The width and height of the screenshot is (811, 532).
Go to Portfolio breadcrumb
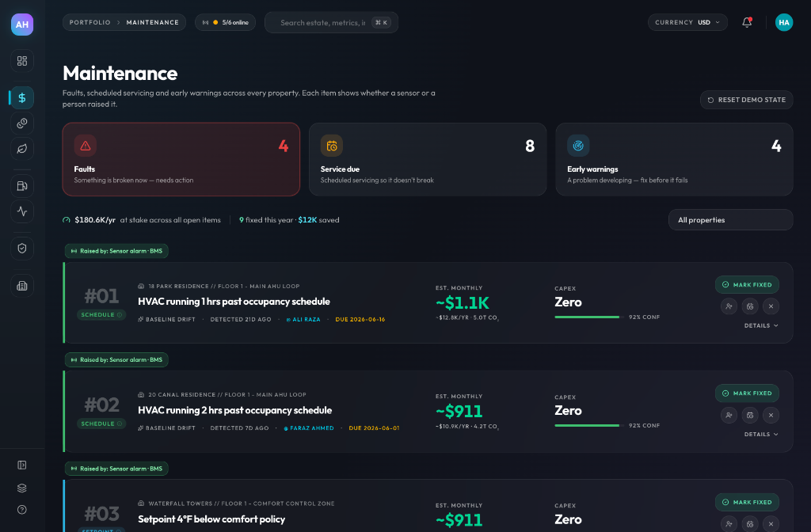pos(90,22)
